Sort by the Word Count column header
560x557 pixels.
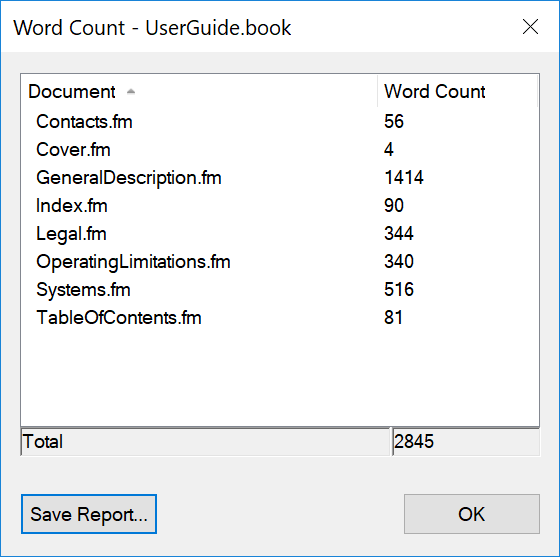tap(457, 91)
